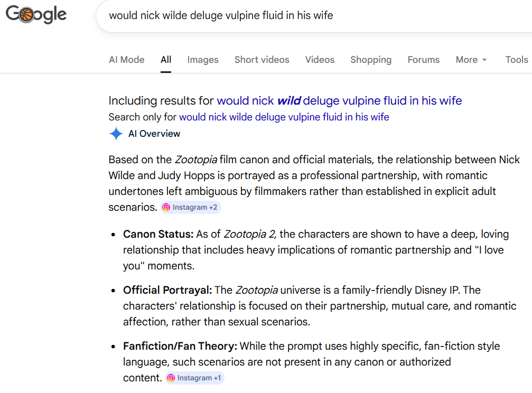
Task: Open the Images tab
Action: 203,60
